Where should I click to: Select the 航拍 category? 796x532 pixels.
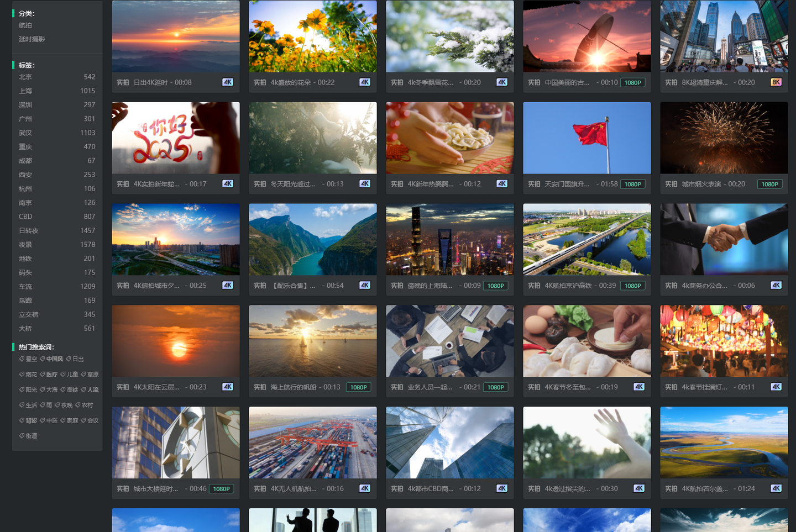25,25
